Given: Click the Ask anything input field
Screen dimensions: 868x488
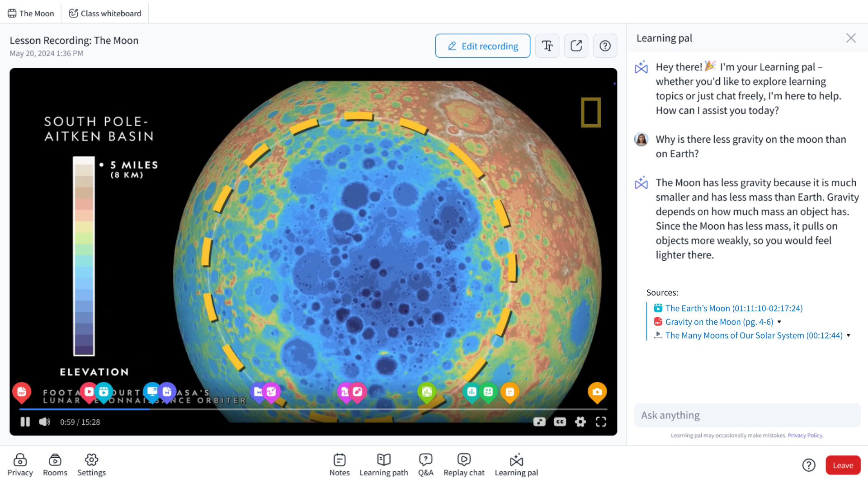Looking at the screenshot, I should click(747, 415).
